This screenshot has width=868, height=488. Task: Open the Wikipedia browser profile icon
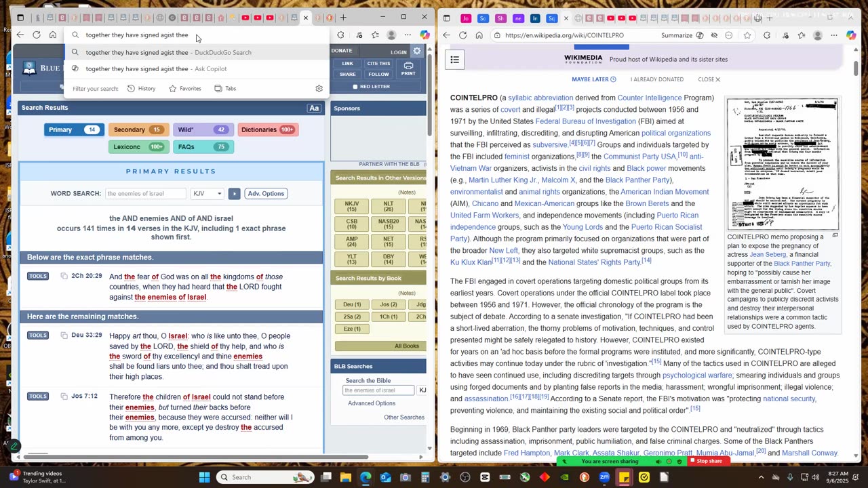pos(817,35)
